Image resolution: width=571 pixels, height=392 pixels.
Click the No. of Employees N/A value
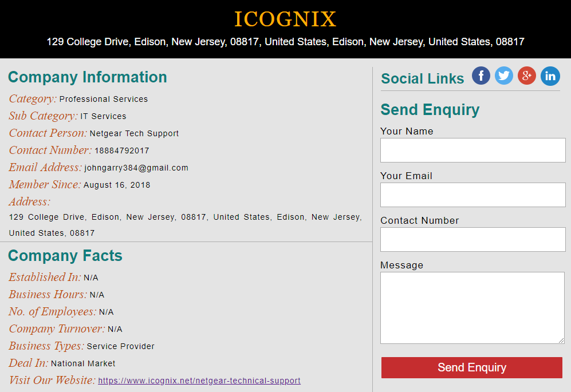(107, 312)
